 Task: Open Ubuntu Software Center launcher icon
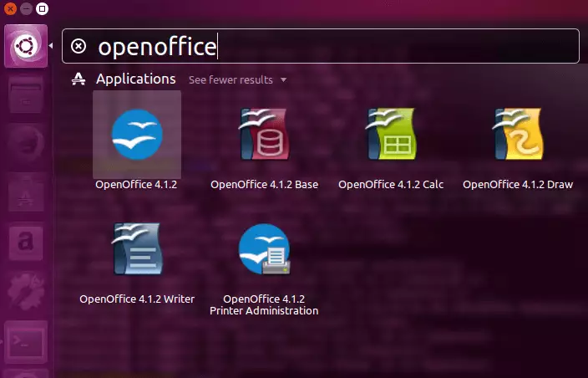[x=26, y=193]
